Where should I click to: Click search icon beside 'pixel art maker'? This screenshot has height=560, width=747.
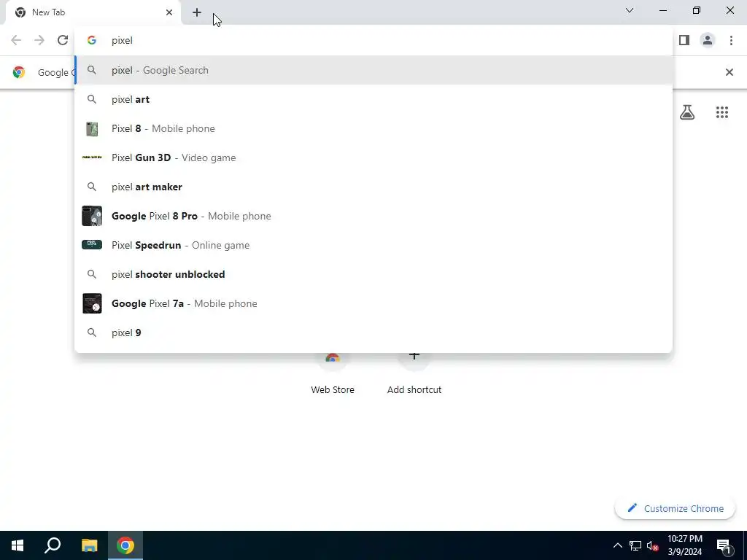tap(92, 187)
